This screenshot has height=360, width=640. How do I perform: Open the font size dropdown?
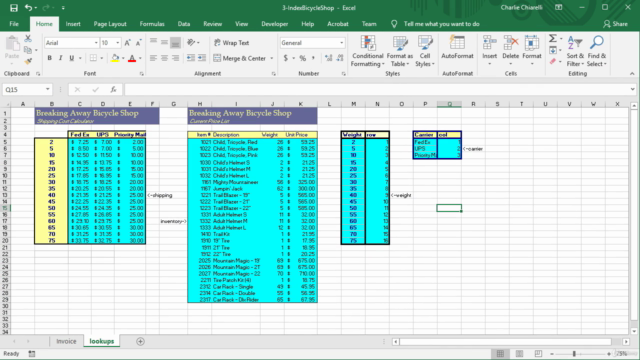tap(118, 43)
